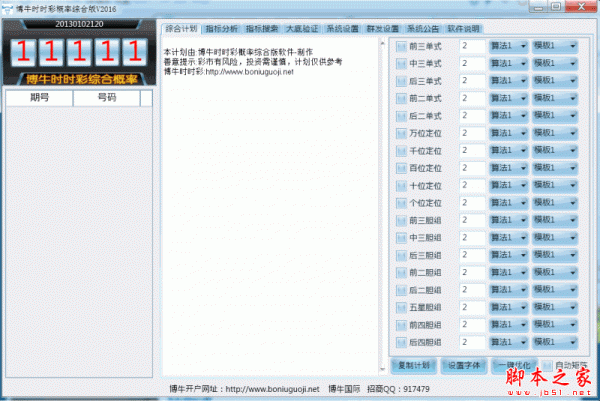Switch to the 综合计划 tab
Image resolution: width=600 pixels, height=401 pixels.
[181, 29]
